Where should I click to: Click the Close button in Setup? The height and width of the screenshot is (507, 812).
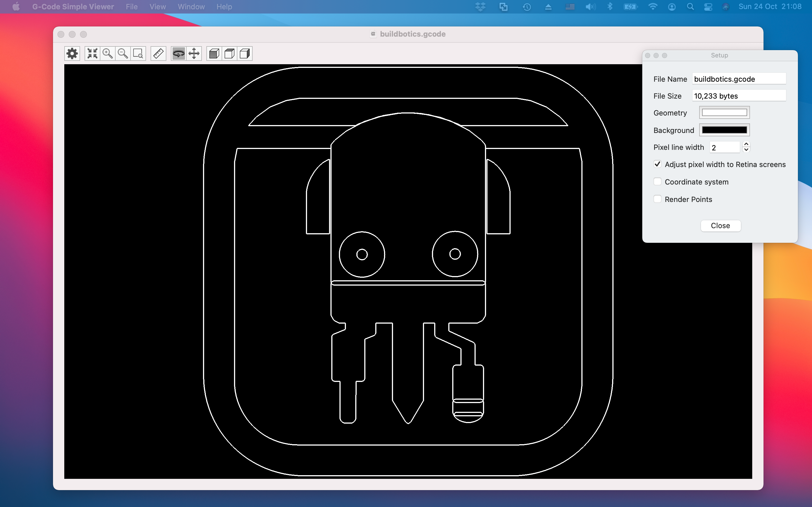[x=720, y=226]
